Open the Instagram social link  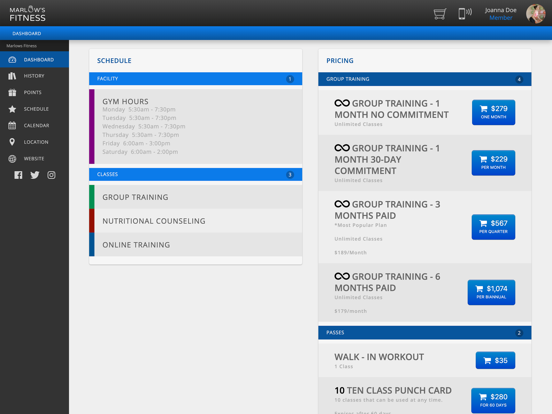click(x=51, y=175)
